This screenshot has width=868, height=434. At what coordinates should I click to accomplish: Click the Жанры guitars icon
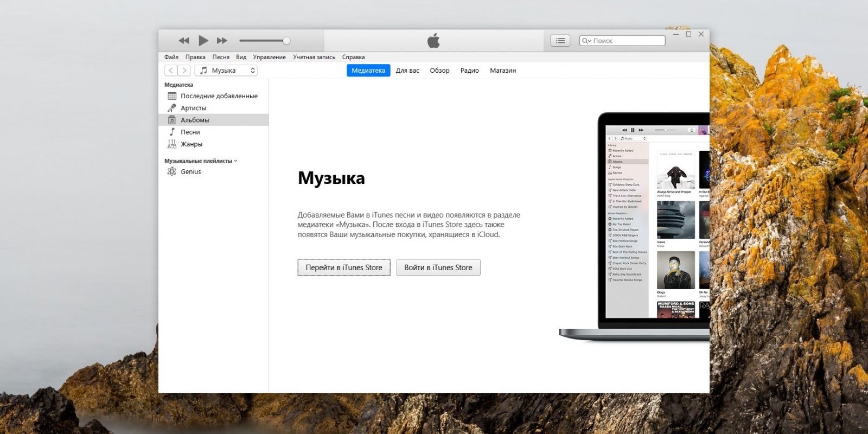point(172,144)
